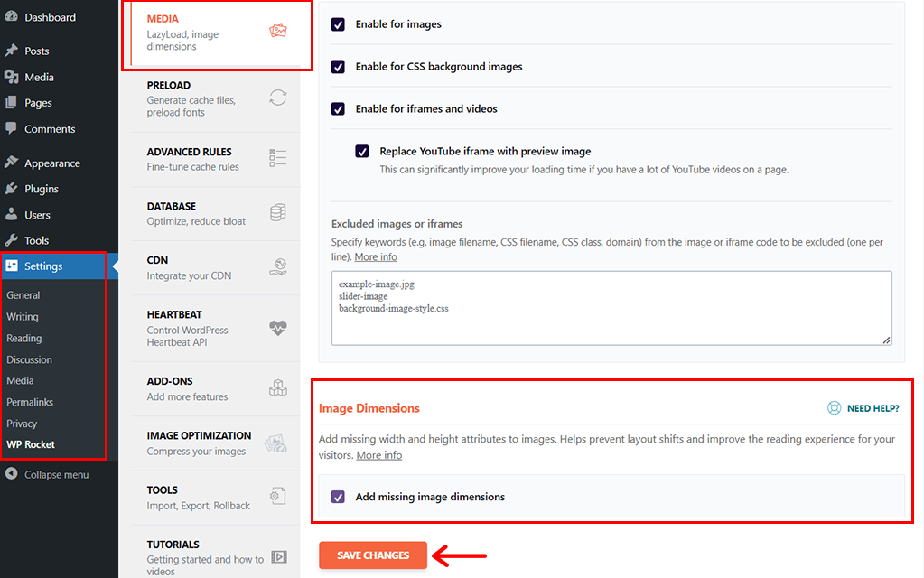Image resolution: width=924 pixels, height=578 pixels.
Task: Open the CDN tab
Action: coord(215,267)
